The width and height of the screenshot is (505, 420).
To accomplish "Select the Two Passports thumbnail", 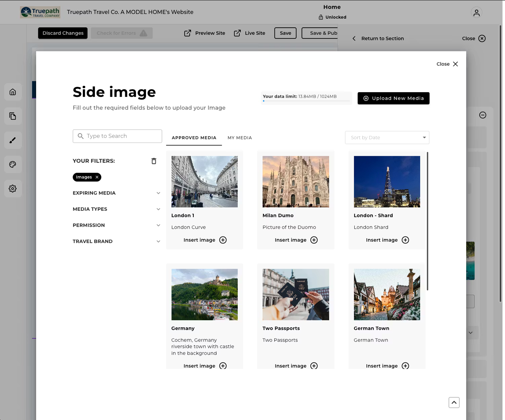I will click(296, 294).
